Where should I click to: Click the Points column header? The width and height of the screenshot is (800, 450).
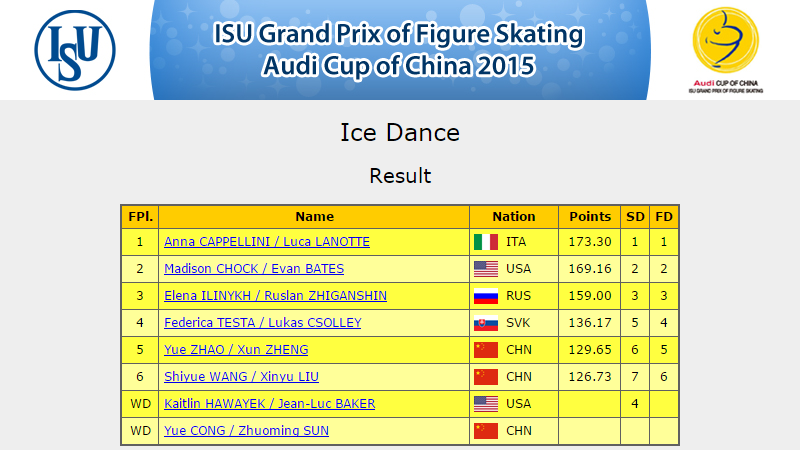click(x=590, y=217)
